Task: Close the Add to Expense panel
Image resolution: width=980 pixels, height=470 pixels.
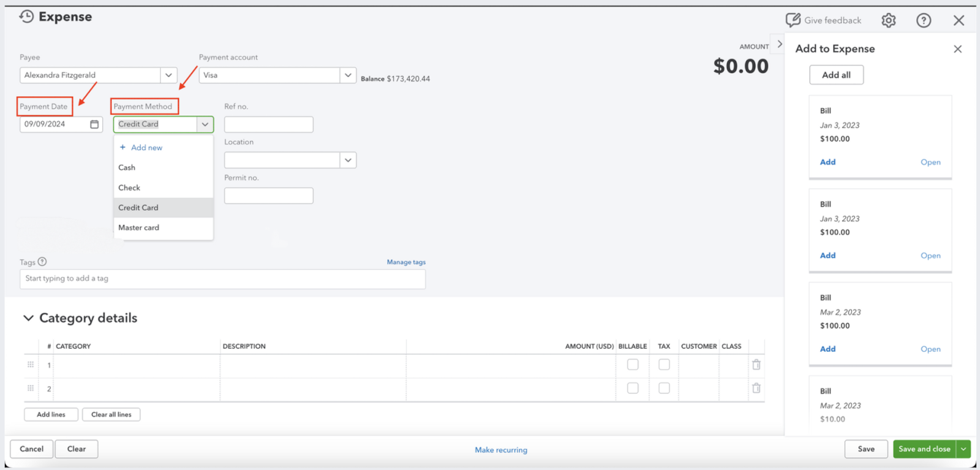Action: [x=958, y=49]
